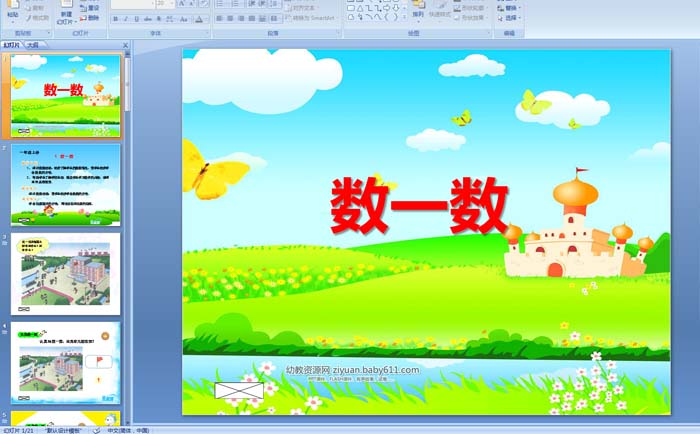Switch to the Slides tab
This screenshot has height=434, width=700.
tap(12, 45)
